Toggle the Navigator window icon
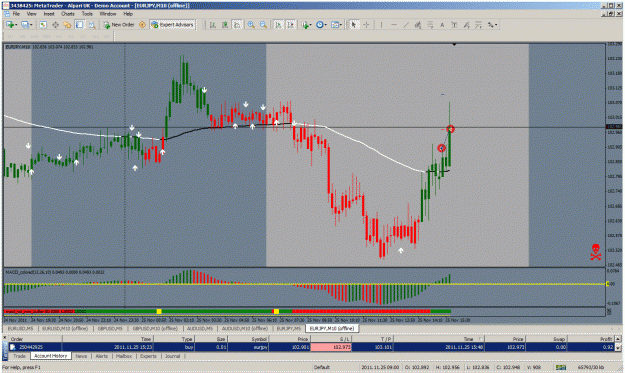The height and width of the screenshot is (373, 625). tap(67, 25)
